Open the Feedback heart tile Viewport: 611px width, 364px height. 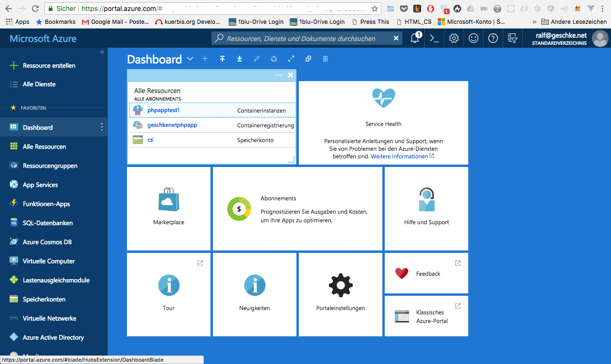(426, 273)
